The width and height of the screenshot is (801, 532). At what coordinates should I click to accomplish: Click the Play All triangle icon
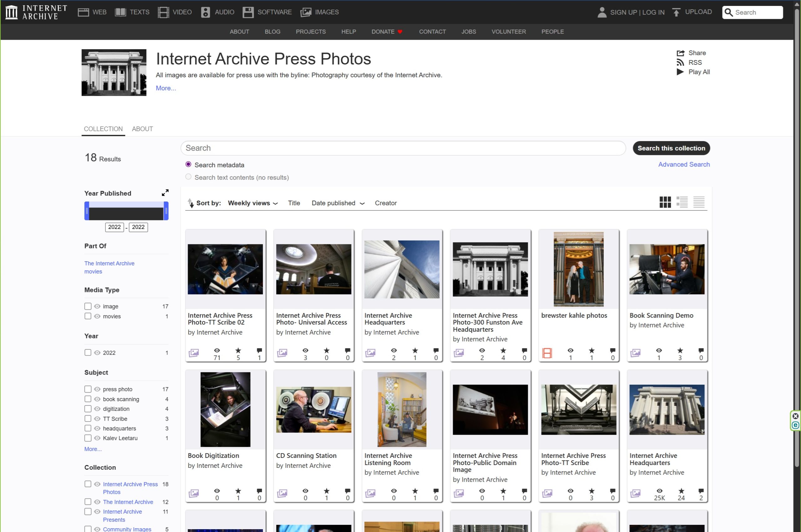pyautogui.click(x=680, y=72)
